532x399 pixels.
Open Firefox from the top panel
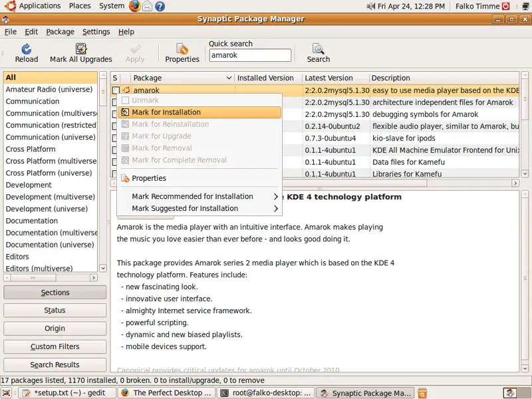pyautogui.click(x=135, y=6)
